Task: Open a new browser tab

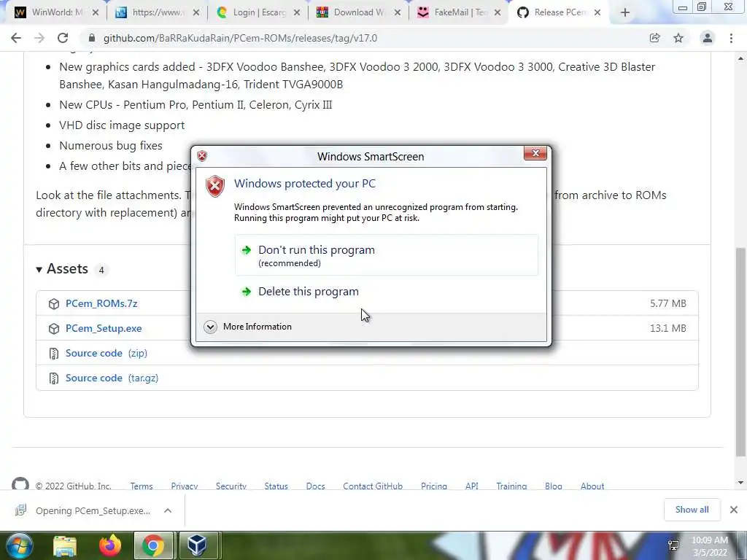Action: 625,12
